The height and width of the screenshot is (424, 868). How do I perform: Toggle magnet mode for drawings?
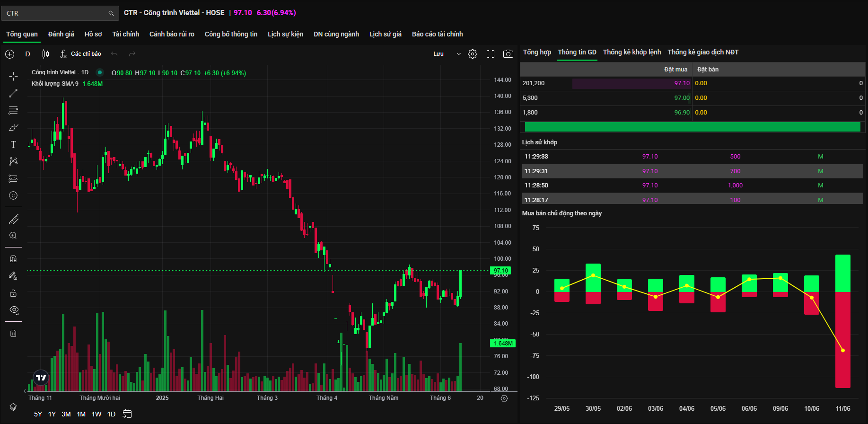coord(13,258)
